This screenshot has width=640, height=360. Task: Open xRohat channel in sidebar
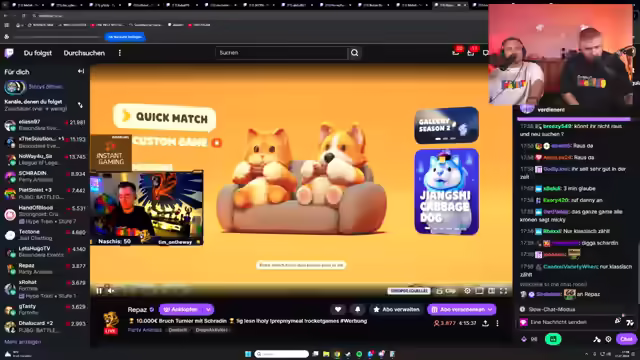[45, 289]
